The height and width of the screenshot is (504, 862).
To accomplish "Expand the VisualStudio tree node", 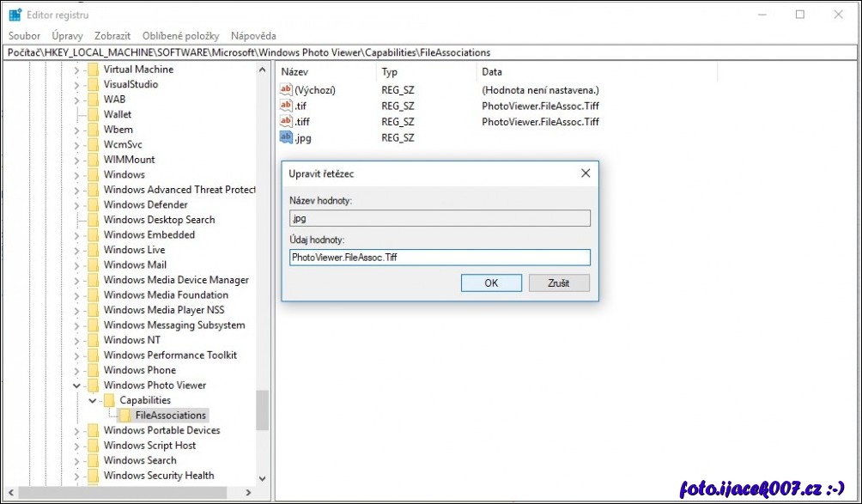I will tap(77, 84).
